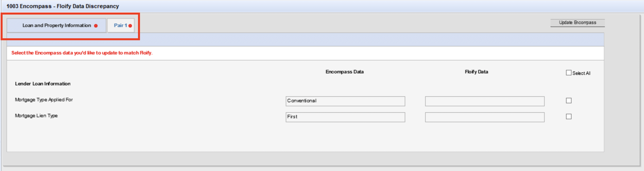The height and width of the screenshot is (171, 644).
Task: Click the red Select the Encompass data instruction
Action: pyautogui.click(x=82, y=53)
